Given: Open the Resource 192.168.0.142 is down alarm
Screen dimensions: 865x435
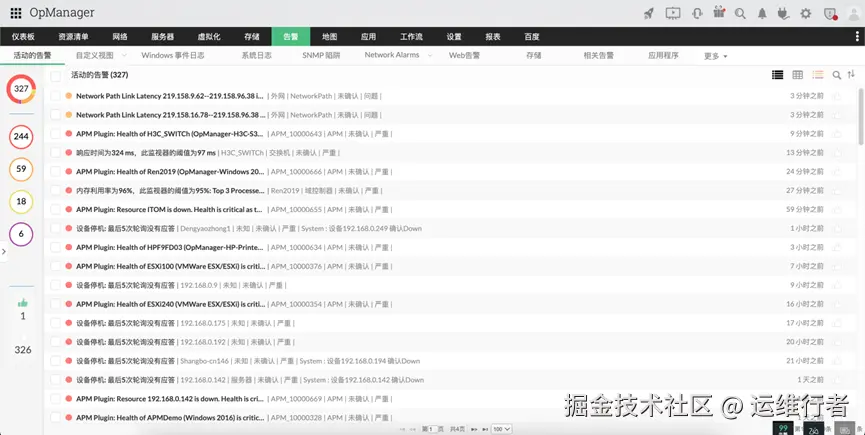Looking at the screenshot, I should [170, 399].
